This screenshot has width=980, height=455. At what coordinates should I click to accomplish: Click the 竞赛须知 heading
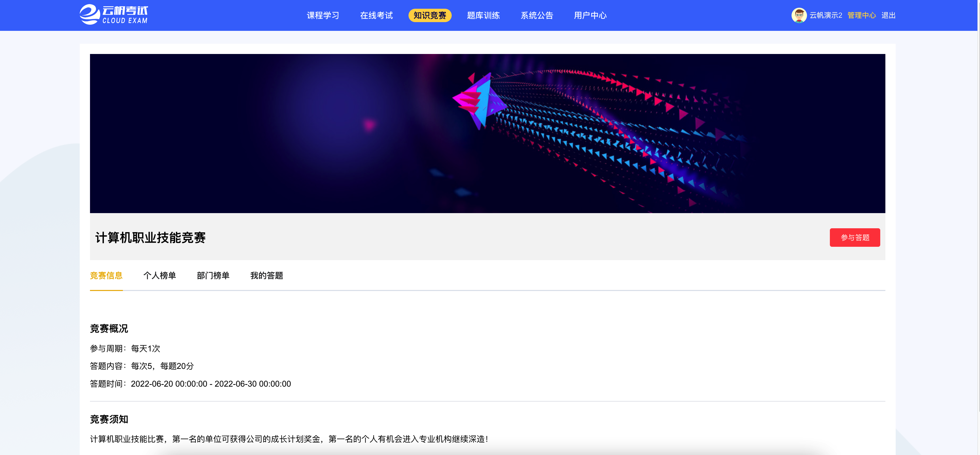pos(109,419)
